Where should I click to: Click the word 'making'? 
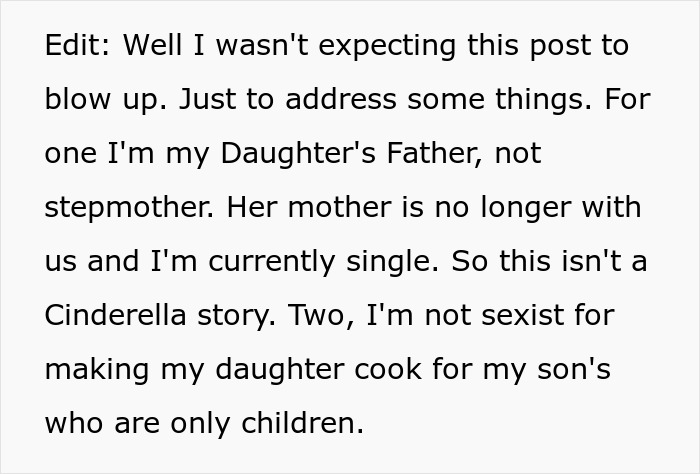coord(95,369)
